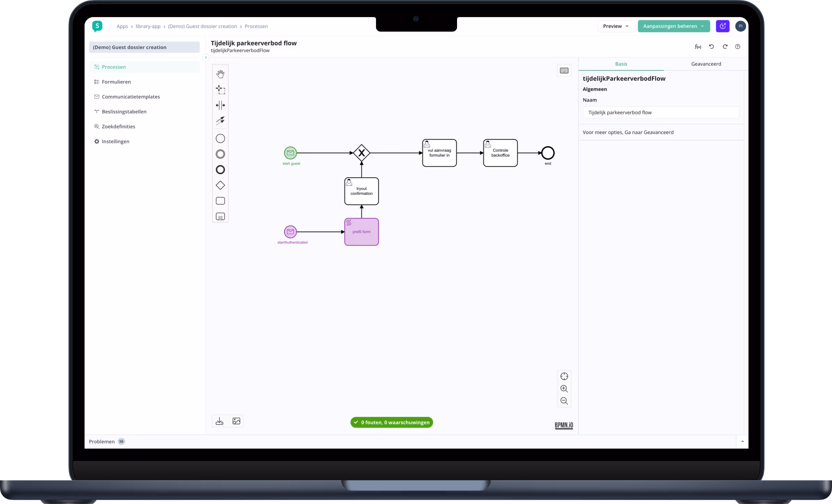The height and width of the screenshot is (504, 832).
Task: Expand the Aanpassingen beheren dropdown
Action: (673, 26)
